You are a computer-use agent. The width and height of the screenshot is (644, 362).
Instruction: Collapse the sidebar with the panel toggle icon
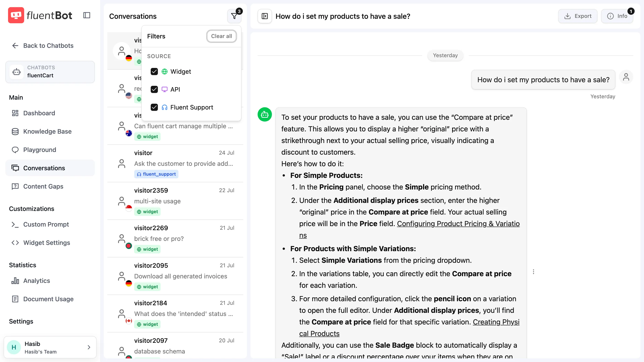87,15
